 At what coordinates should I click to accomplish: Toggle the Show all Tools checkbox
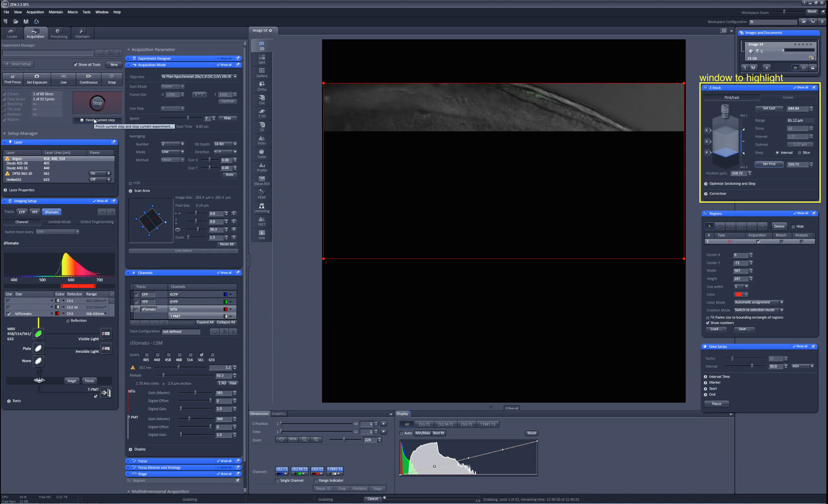click(x=75, y=64)
